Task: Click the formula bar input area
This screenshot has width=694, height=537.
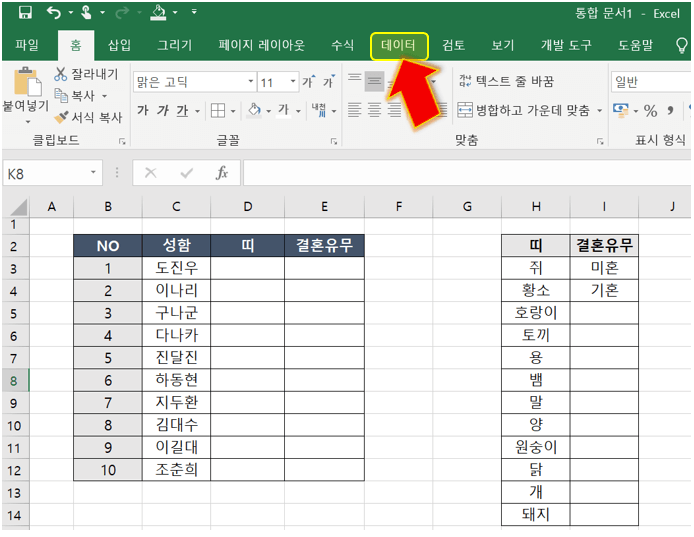Action: pyautogui.click(x=467, y=173)
